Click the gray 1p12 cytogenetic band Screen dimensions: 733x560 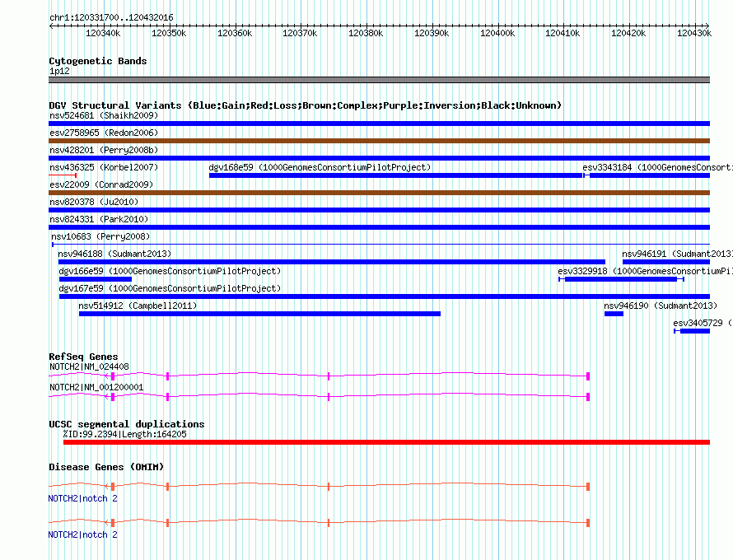(379, 80)
